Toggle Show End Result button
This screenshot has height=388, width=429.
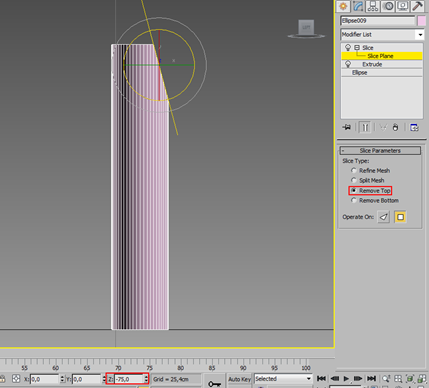coord(365,127)
